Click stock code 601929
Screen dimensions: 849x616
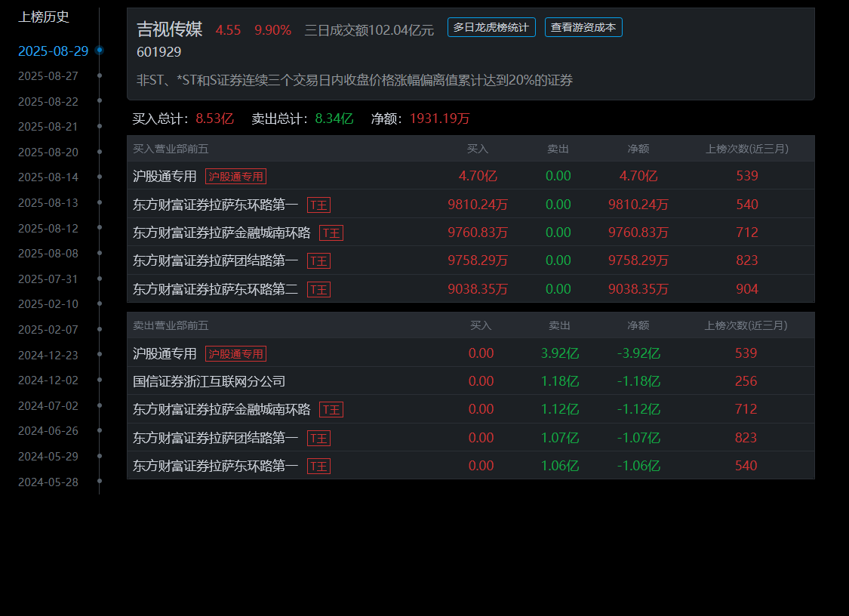[158, 52]
